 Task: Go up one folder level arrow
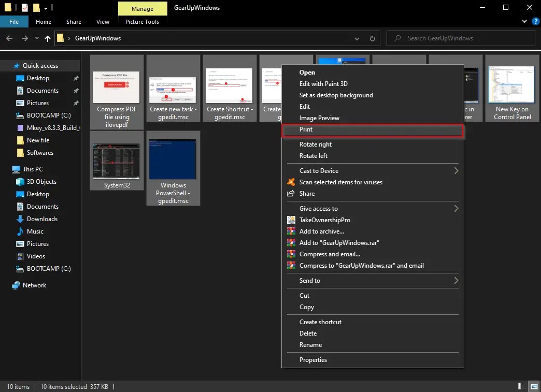click(x=48, y=38)
